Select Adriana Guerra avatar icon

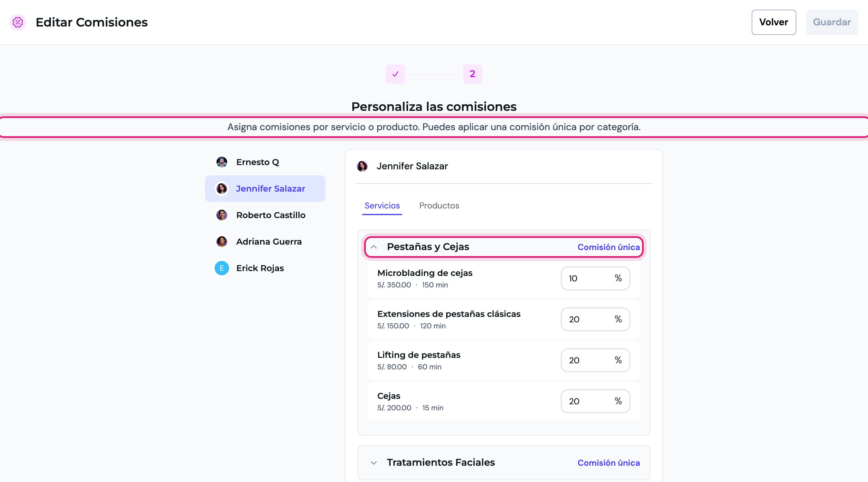point(222,242)
